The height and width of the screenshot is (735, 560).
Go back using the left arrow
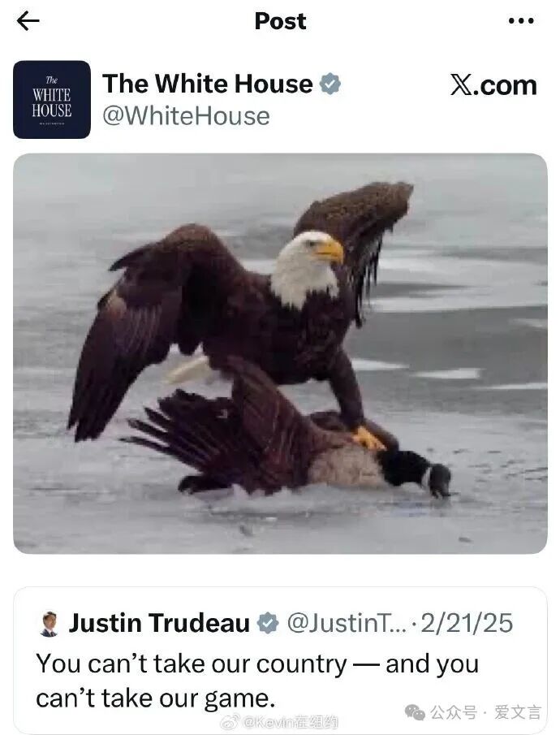coord(28,21)
